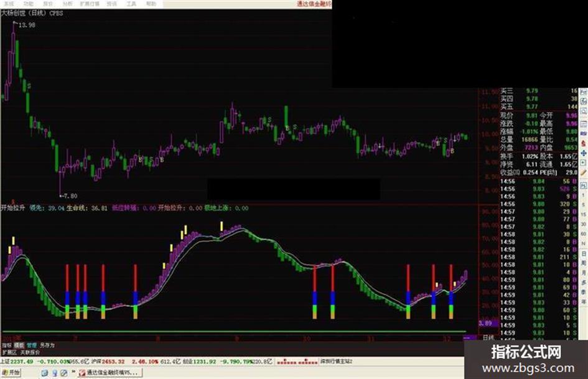Screen dimensions: 588x379
Task: Open the 报价 menu
Action: 48,4
